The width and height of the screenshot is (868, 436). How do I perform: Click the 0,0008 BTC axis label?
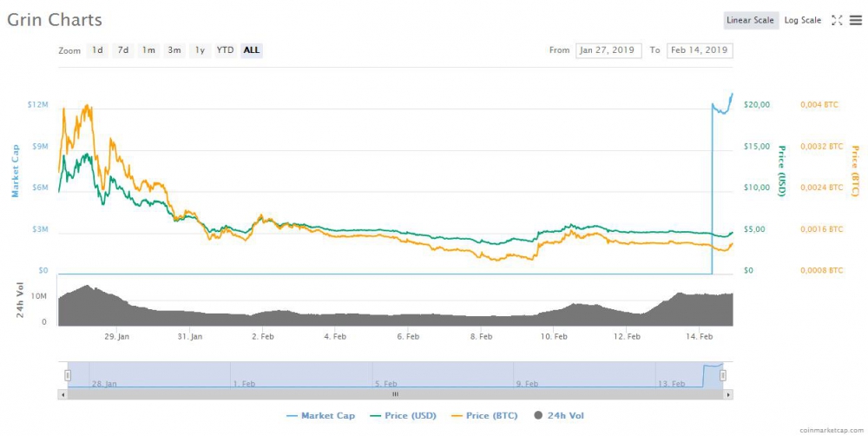(821, 270)
